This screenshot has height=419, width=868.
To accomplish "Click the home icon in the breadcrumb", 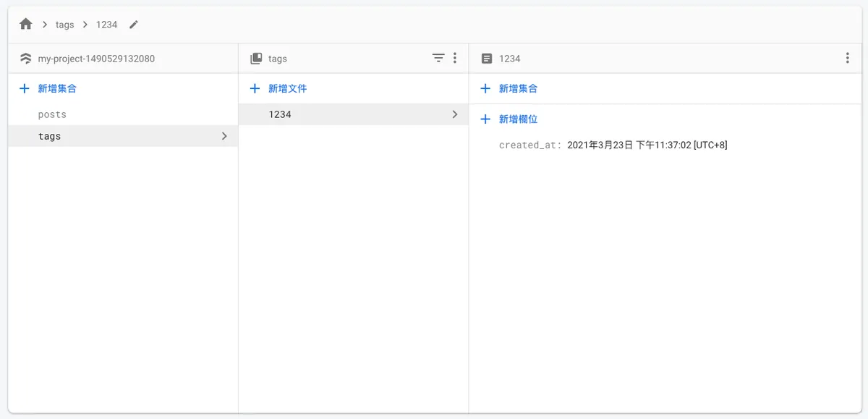I will [x=26, y=25].
